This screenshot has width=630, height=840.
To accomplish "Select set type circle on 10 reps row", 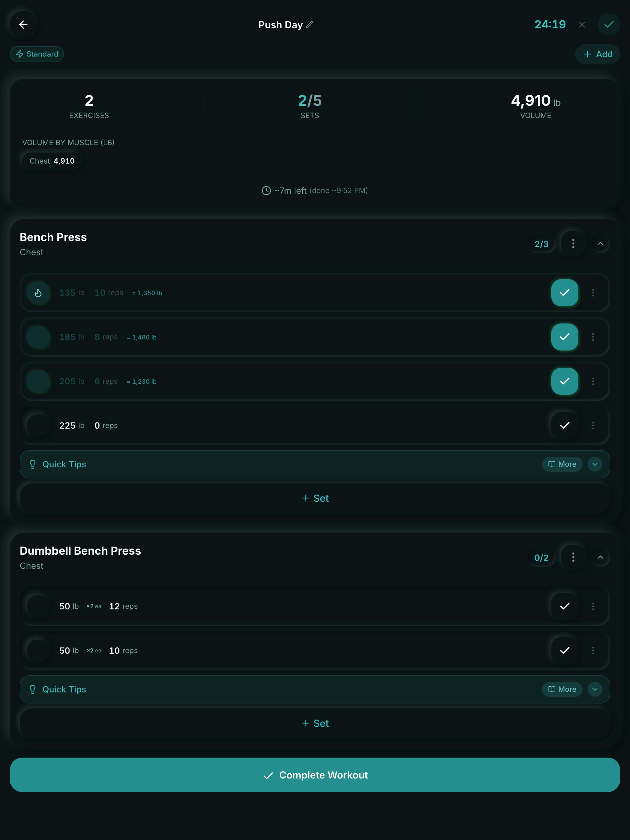I will (x=38, y=651).
